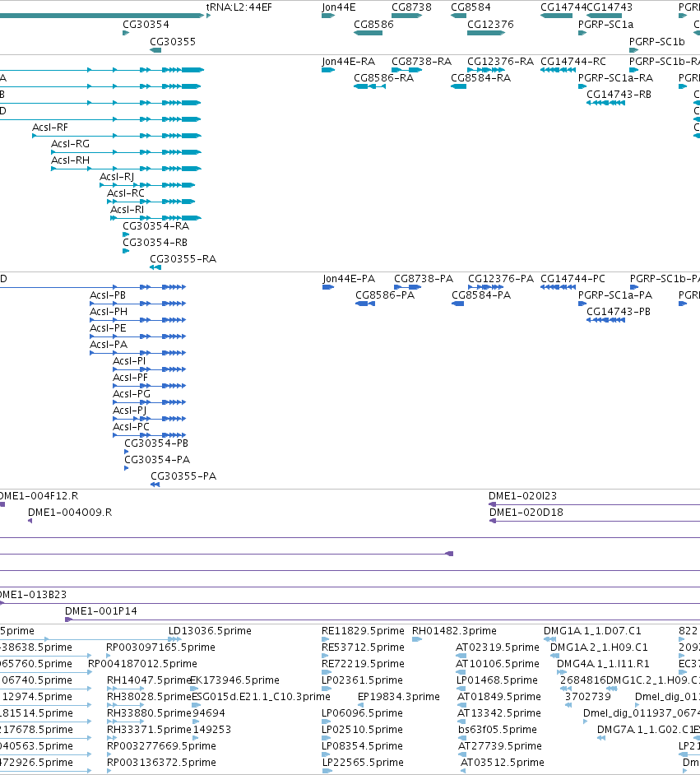Select the CG8586-RA transcript label
The height and width of the screenshot is (775, 700).
(383, 77)
